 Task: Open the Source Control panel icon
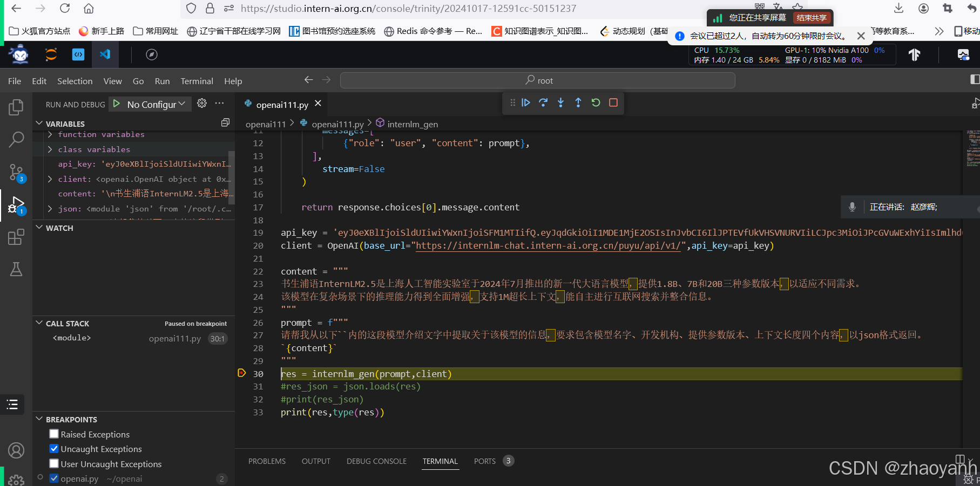[16, 172]
